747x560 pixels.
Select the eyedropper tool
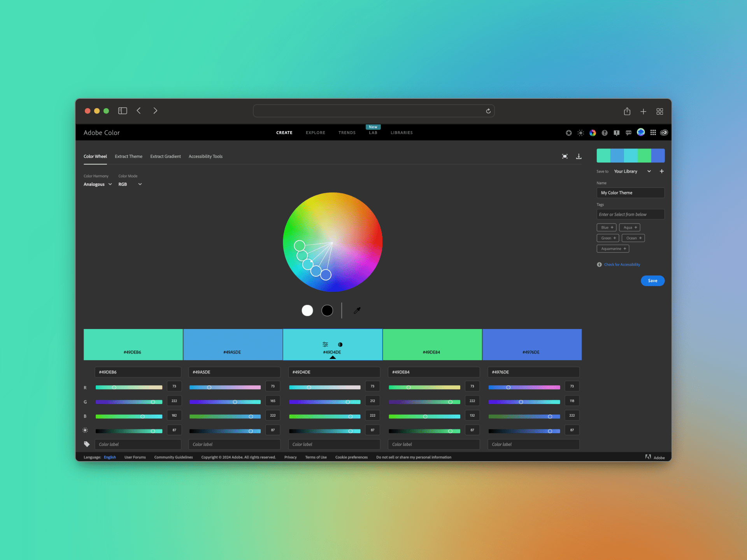357,310
